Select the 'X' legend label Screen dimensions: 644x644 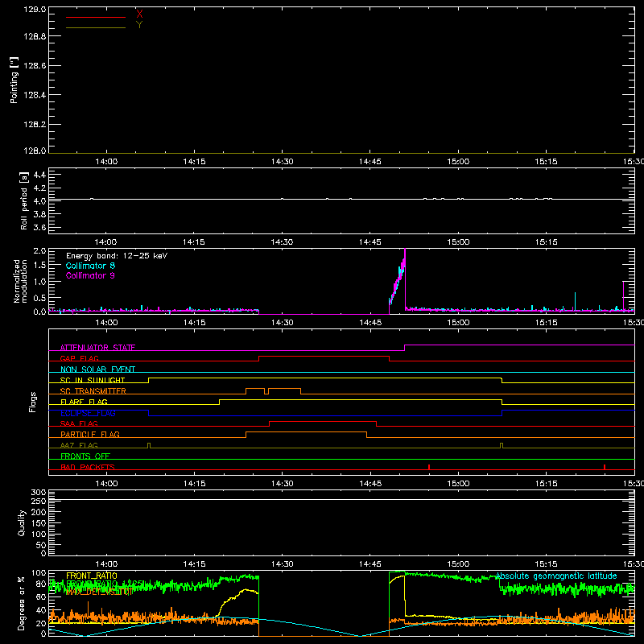(139, 14)
